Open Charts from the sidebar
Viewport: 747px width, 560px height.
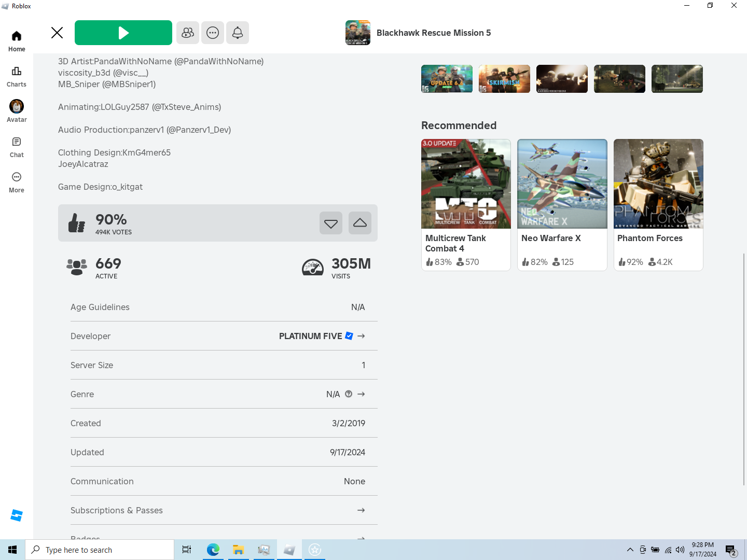pos(17,77)
